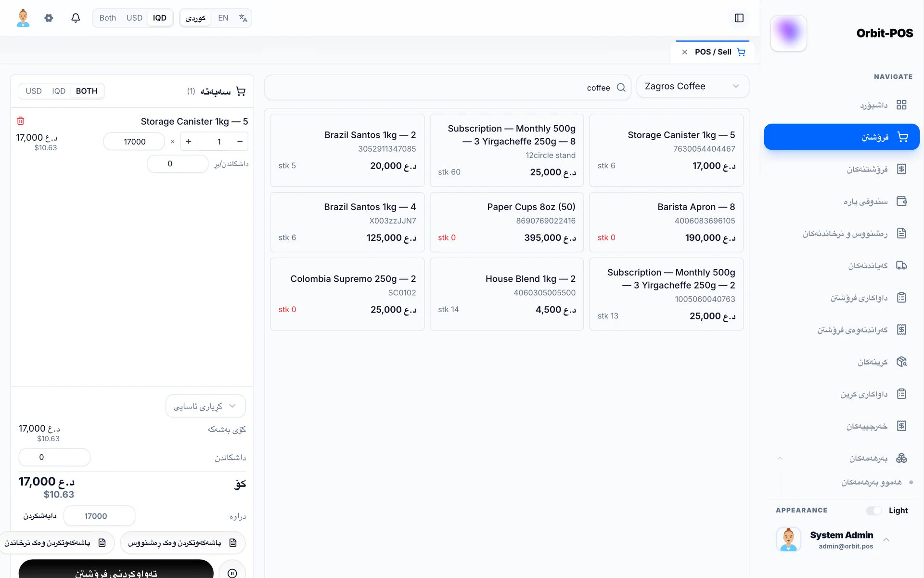Set cart currency to IQD
The width and height of the screenshot is (924, 578).
tap(59, 91)
